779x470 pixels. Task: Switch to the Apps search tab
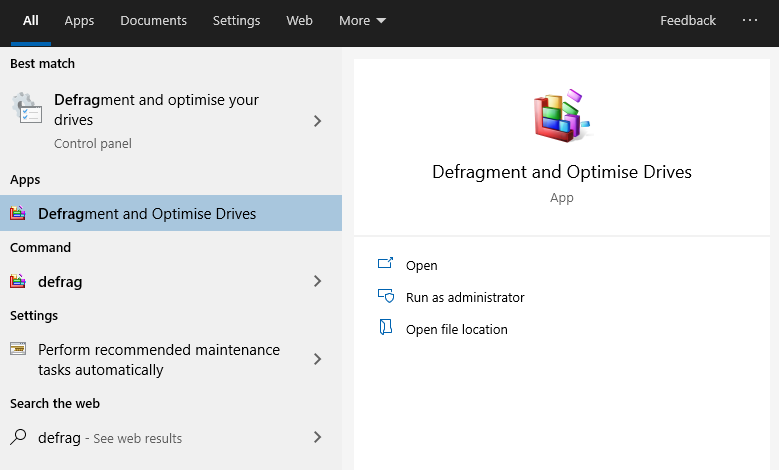point(79,20)
